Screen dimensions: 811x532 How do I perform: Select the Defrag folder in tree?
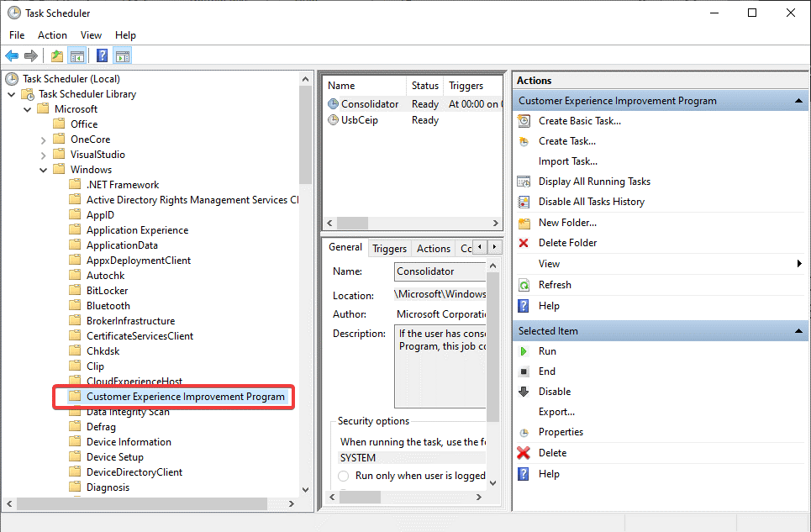pyautogui.click(x=100, y=427)
